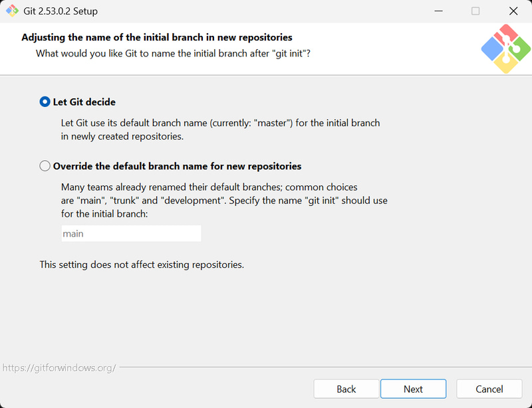
Task: Minimize the Git Setup window
Action: point(439,11)
